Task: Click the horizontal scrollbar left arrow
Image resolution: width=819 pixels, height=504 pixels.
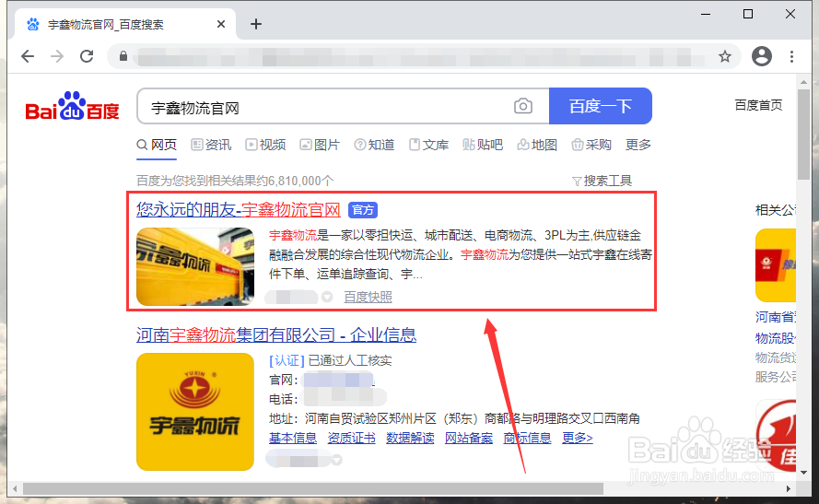Action: click(x=15, y=489)
